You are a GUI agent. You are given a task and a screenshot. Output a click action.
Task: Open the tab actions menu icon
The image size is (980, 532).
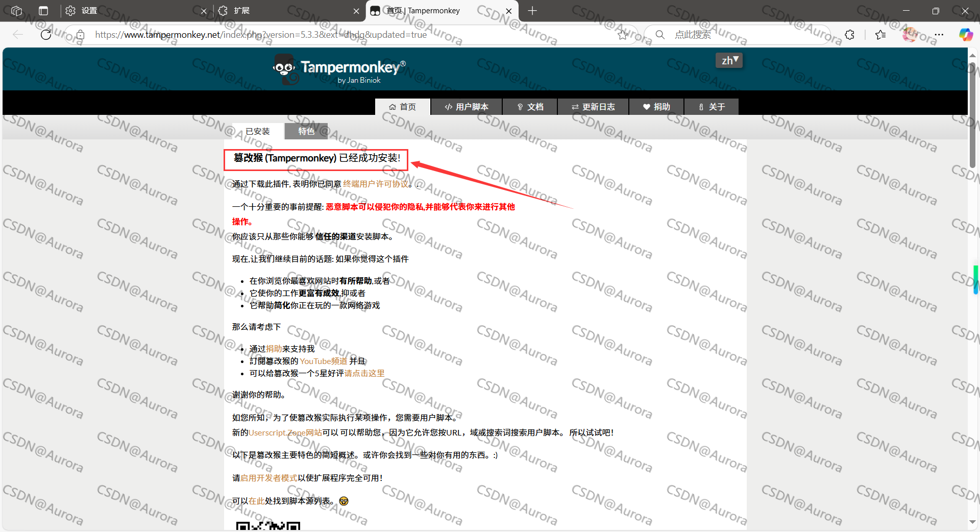pos(43,11)
